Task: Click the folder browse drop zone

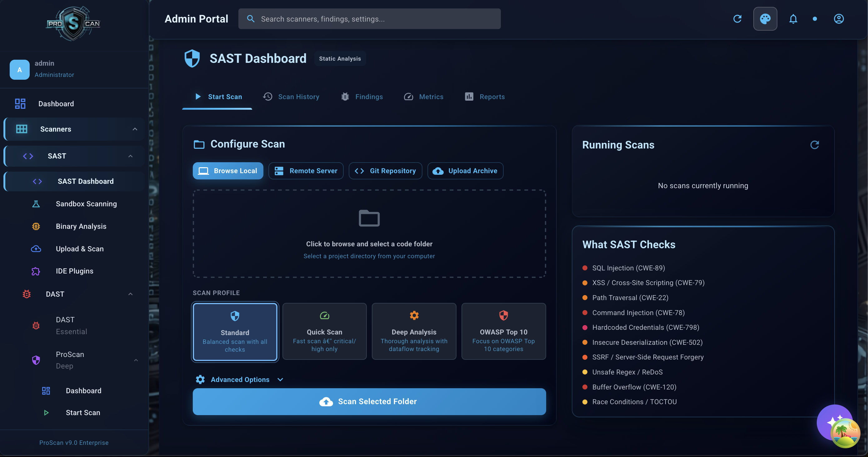Action: (x=369, y=234)
